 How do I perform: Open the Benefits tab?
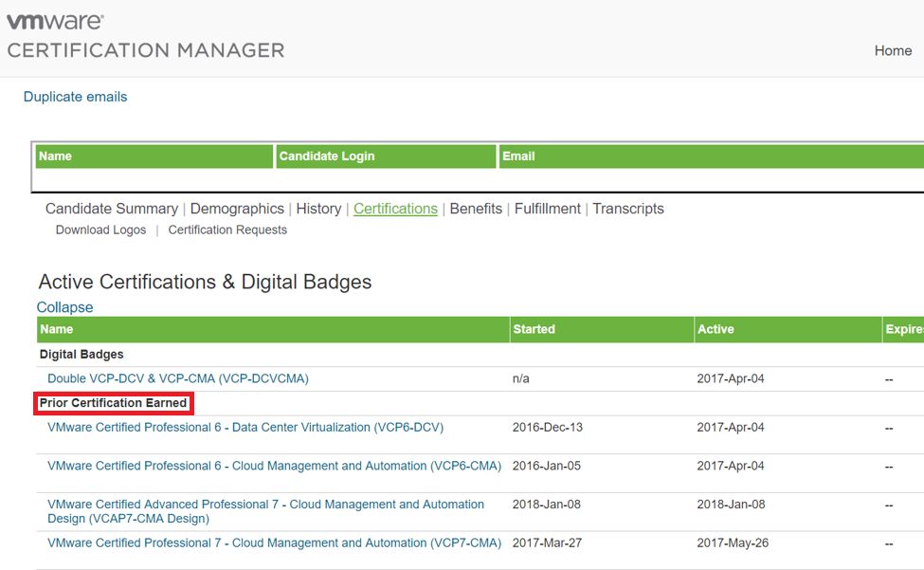click(x=476, y=209)
